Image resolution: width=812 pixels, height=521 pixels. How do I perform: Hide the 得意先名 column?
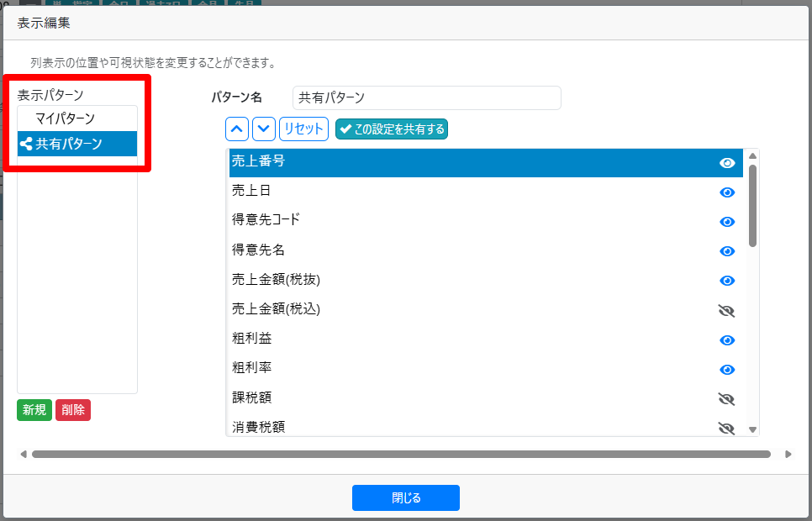click(727, 251)
